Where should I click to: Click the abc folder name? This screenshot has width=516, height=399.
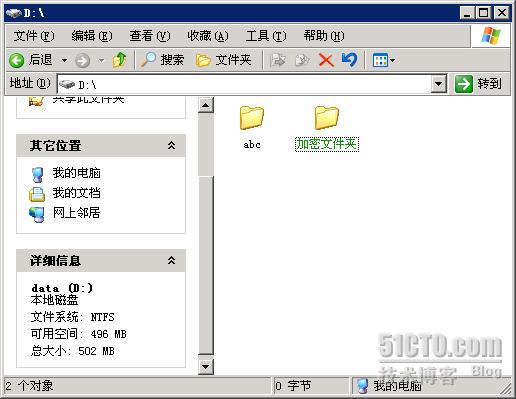252,145
